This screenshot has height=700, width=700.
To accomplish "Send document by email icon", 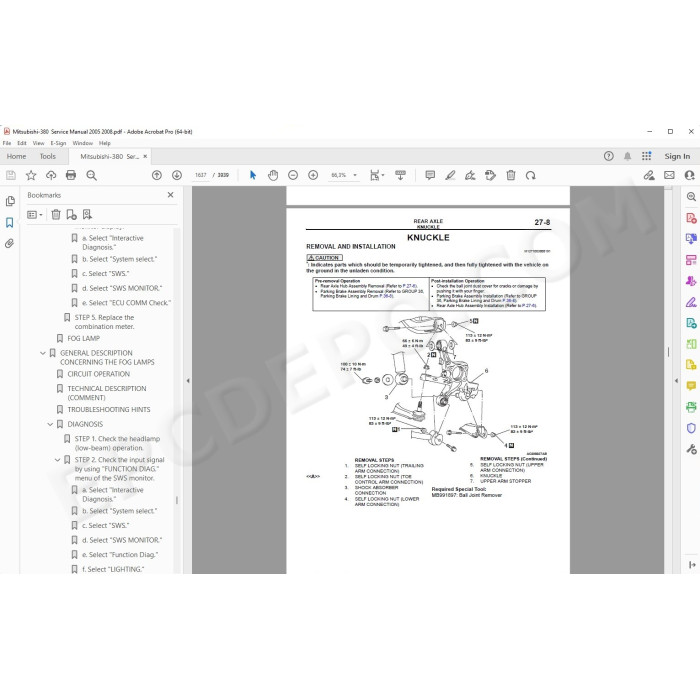I will (669, 175).
